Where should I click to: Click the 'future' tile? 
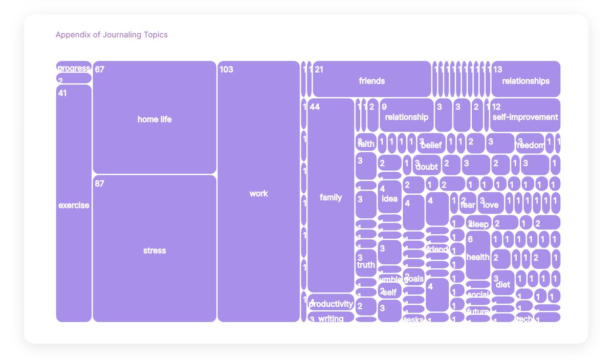click(478, 310)
